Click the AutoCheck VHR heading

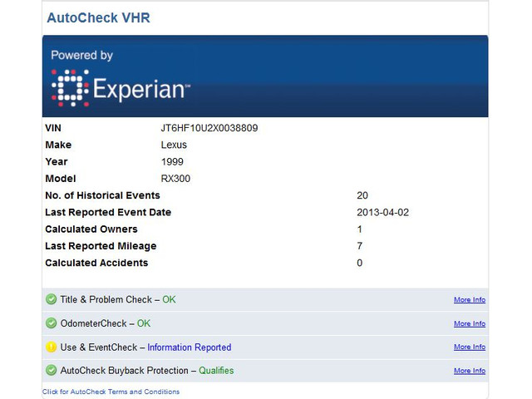(x=98, y=17)
